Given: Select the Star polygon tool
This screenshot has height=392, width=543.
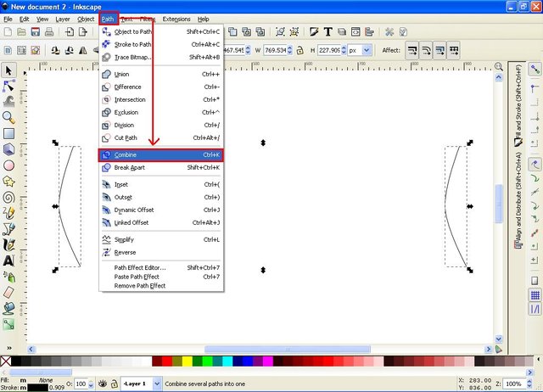Looking at the screenshot, I should [x=8, y=182].
